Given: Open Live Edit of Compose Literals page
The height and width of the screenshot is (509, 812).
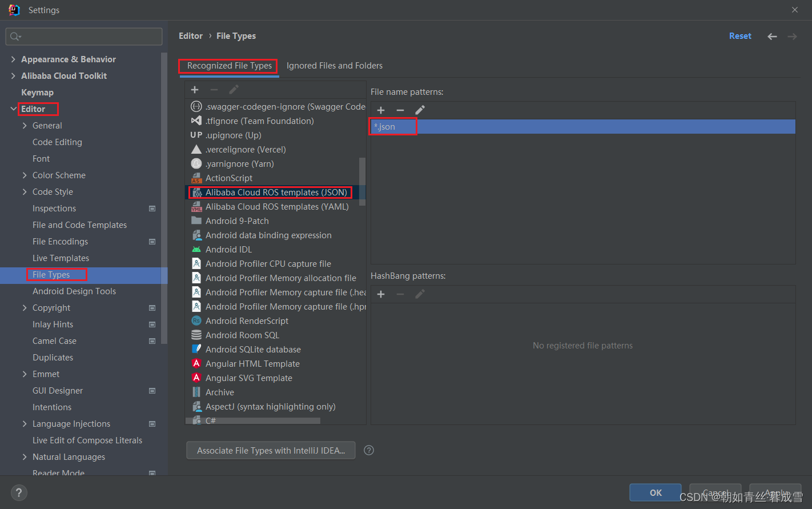Looking at the screenshot, I should coord(87,440).
